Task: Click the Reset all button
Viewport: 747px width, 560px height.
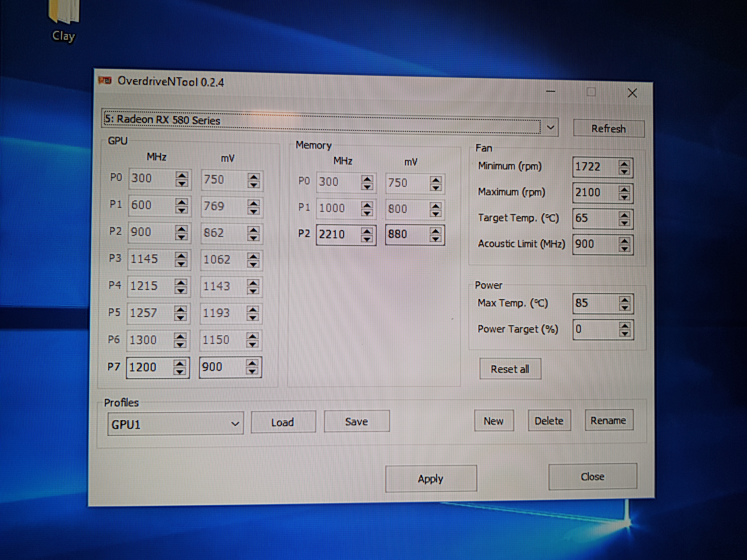Action: click(x=510, y=369)
